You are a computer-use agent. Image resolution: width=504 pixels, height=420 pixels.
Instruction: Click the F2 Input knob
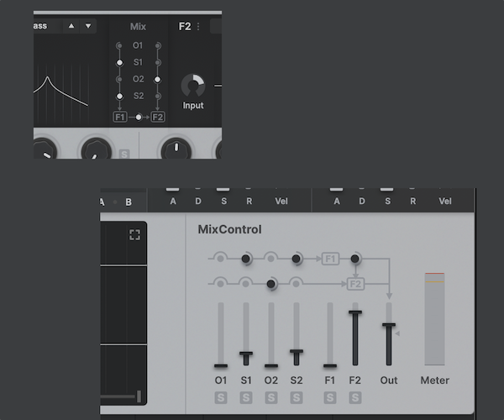pyautogui.click(x=193, y=86)
